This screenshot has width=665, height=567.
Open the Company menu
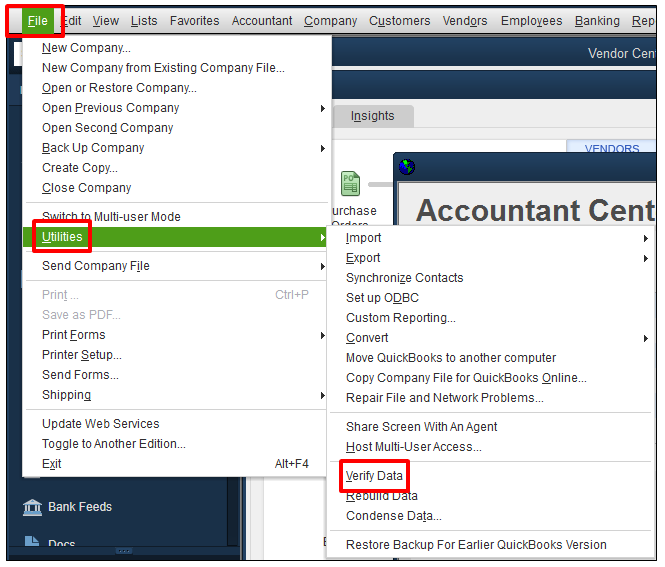[330, 21]
